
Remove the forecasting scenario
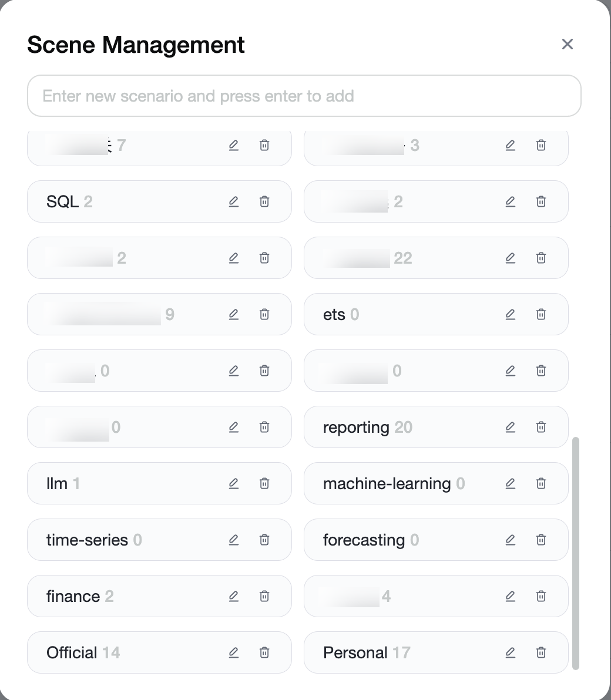(541, 540)
